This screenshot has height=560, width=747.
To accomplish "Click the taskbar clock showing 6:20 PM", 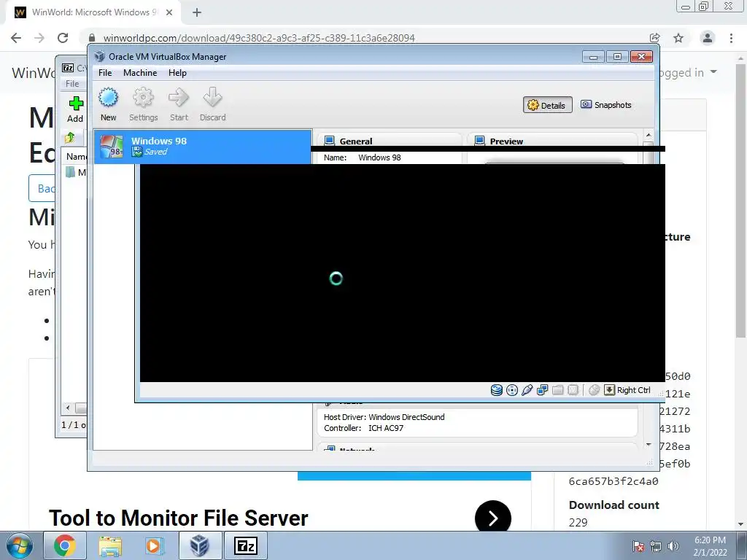I will coord(711,546).
